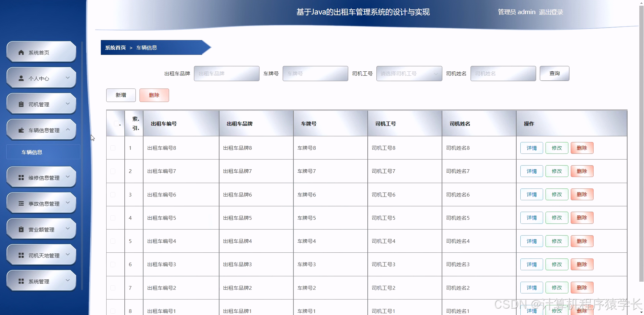Click the calendar icon for 营业额管理
Screen dimensions: 644x315
tap(21, 229)
